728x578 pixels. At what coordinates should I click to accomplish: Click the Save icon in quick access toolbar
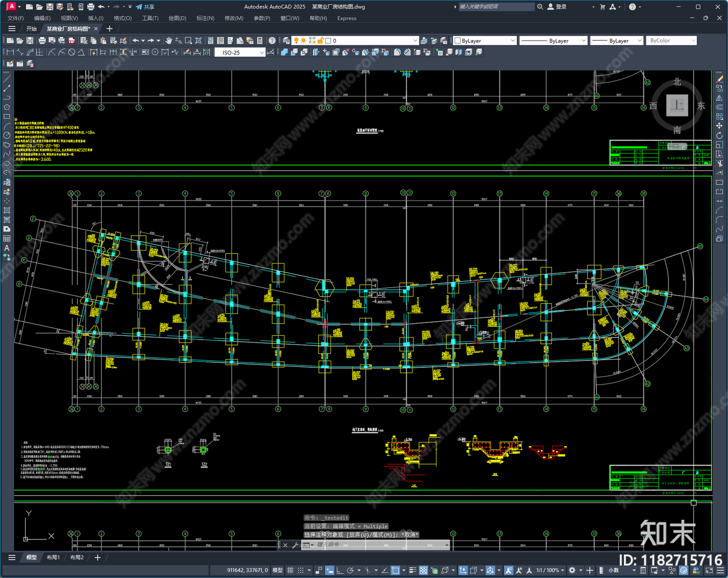coord(50,7)
